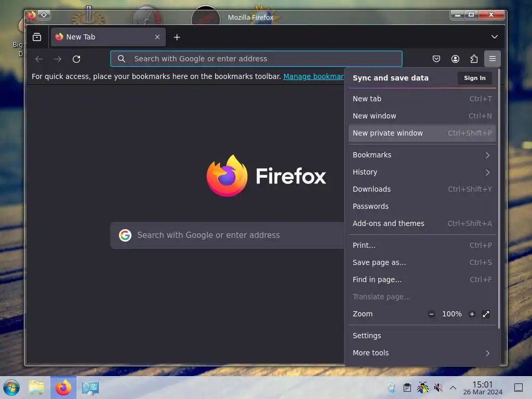Expand hidden system tray icons
This screenshot has height=399, width=532.
pyautogui.click(x=453, y=388)
